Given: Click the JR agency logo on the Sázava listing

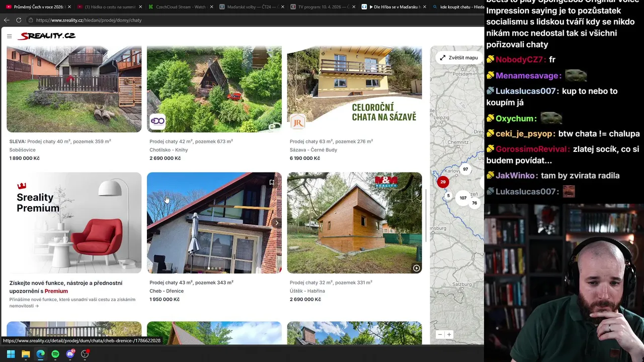Looking at the screenshot, I should point(298,122).
